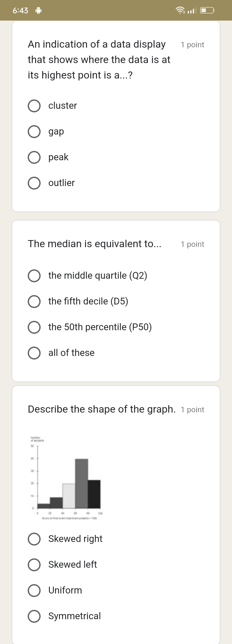Select "Skewed left" as graph shape
The image size is (232, 644).
(x=34, y=565)
